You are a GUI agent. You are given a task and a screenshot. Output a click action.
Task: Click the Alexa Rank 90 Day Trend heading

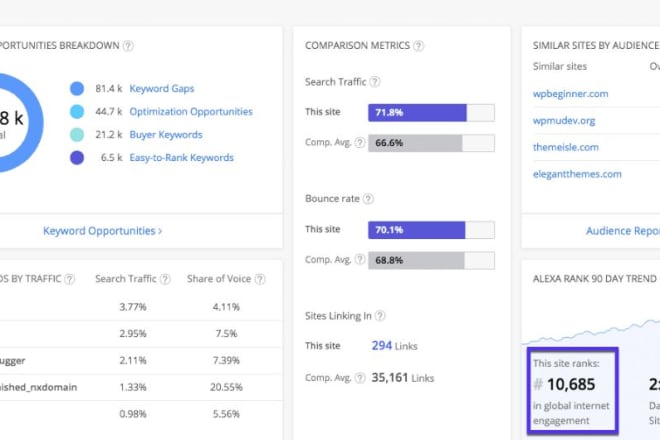click(594, 279)
